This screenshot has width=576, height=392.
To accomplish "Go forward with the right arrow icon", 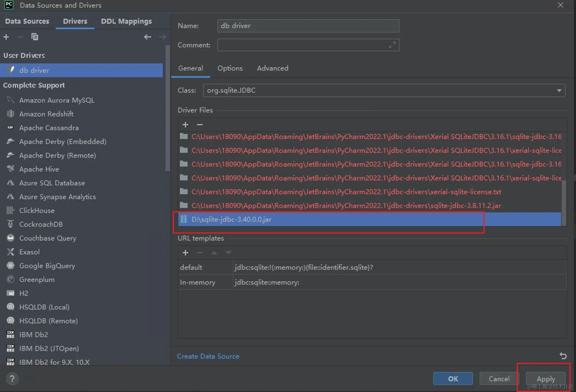I will pos(163,37).
